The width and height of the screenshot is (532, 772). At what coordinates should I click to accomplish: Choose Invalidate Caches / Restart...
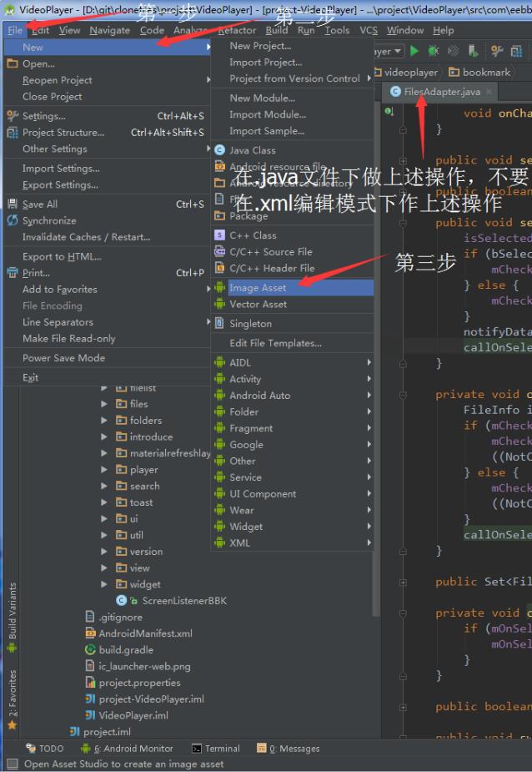106,237
